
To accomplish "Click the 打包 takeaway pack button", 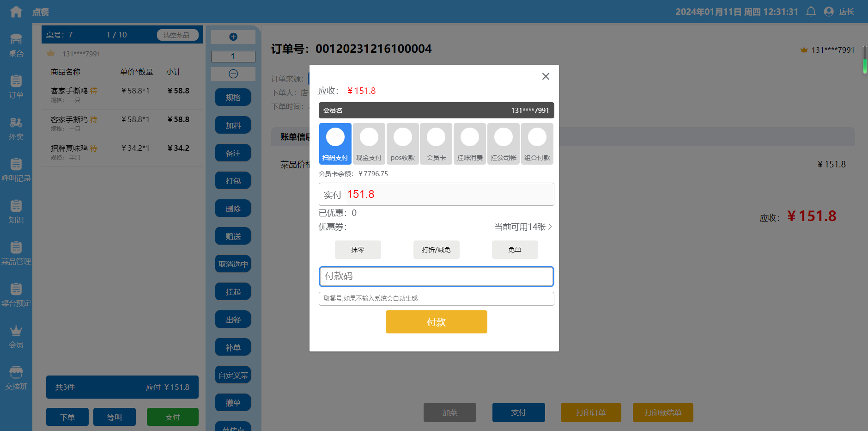I will [233, 181].
